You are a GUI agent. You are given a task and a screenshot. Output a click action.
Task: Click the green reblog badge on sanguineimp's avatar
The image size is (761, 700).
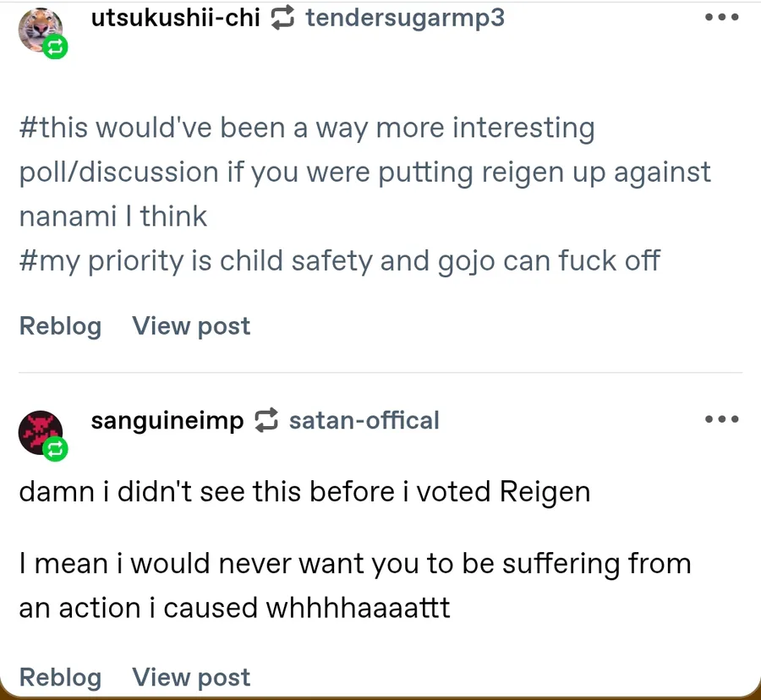click(55, 449)
